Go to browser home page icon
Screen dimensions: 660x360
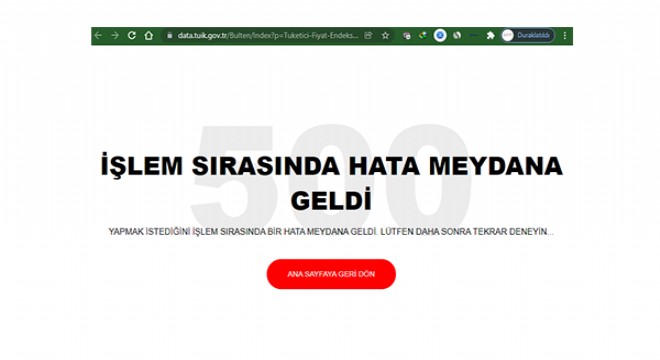pos(149,36)
